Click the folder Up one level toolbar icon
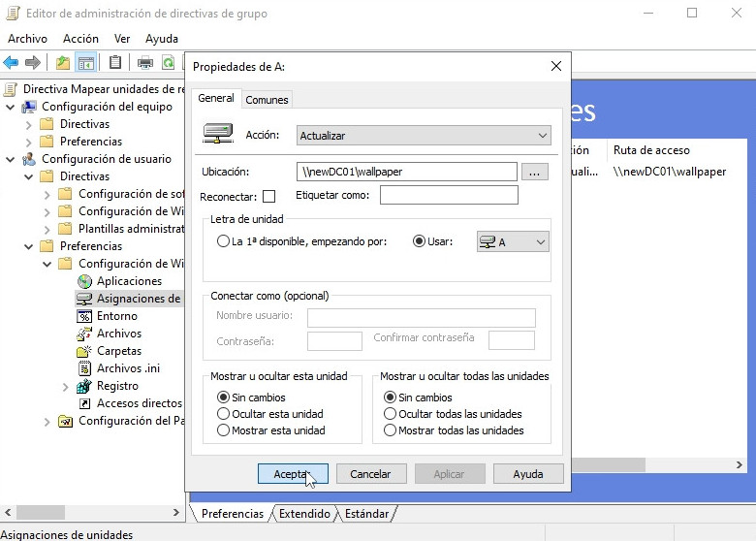The height and width of the screenshot is (541, 756). point(63,63)
